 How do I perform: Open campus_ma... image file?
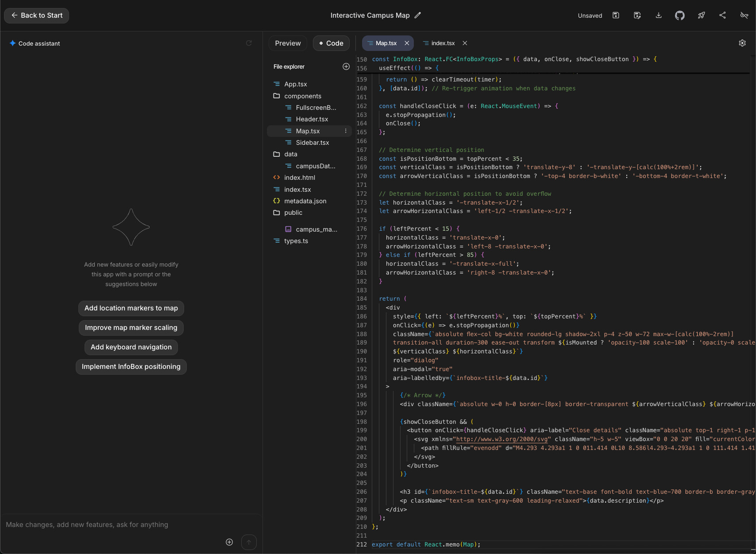pos(316,229)
